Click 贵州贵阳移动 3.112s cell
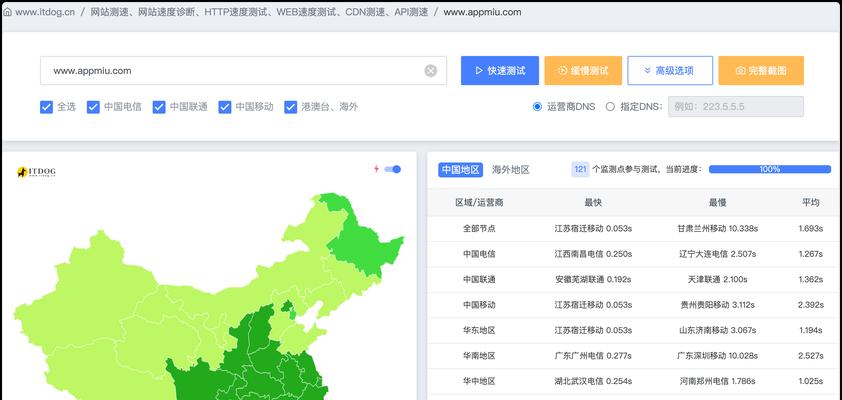842x400 pixels. (717, 304)
